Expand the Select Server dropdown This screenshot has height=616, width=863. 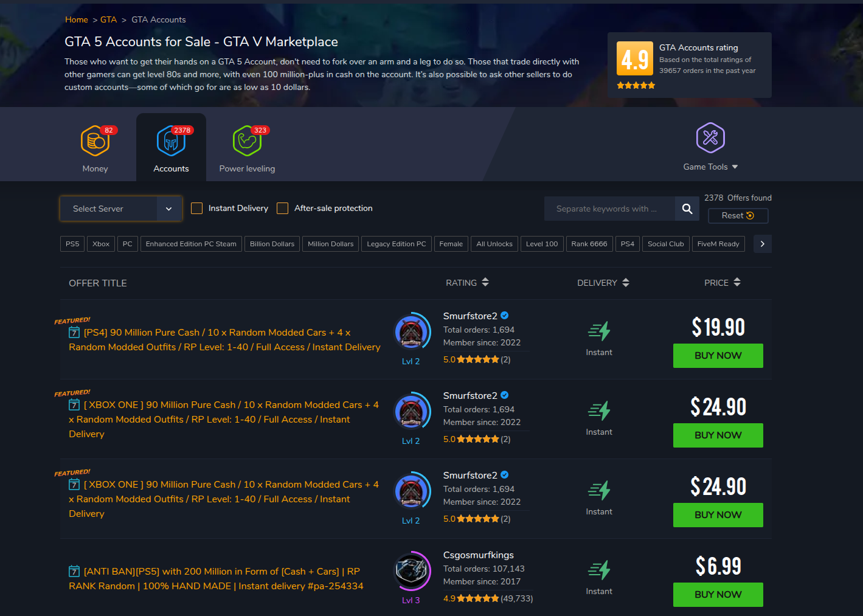point(121,209)
